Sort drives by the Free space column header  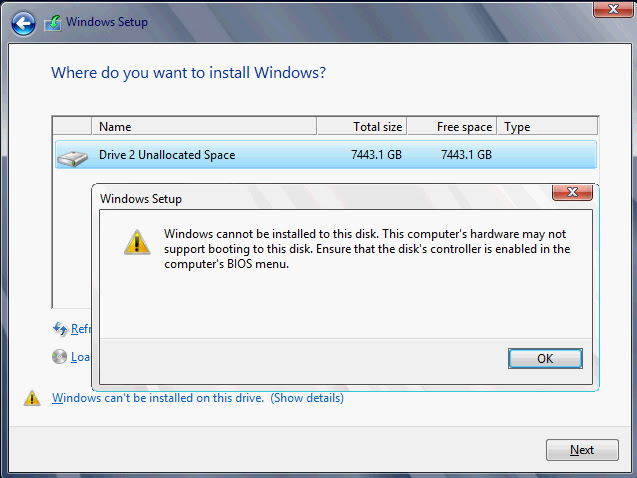click(x=452, y=127)
